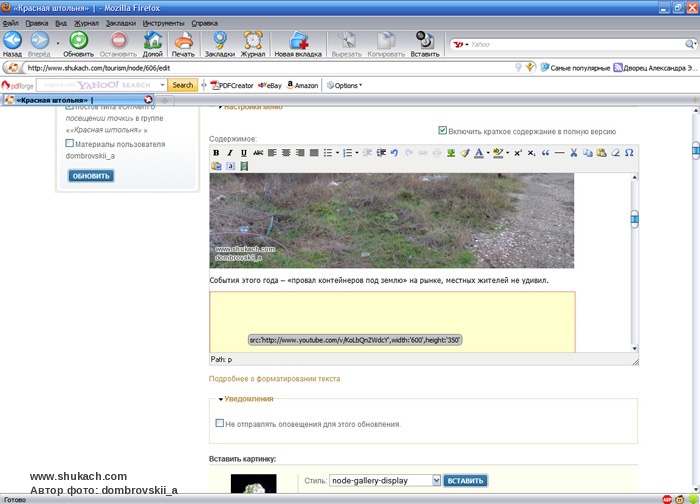Insert embedded media with filmstrip icon
Image resolution: width=700 pixels, height=504 pixels.
[x=244, y=166]
